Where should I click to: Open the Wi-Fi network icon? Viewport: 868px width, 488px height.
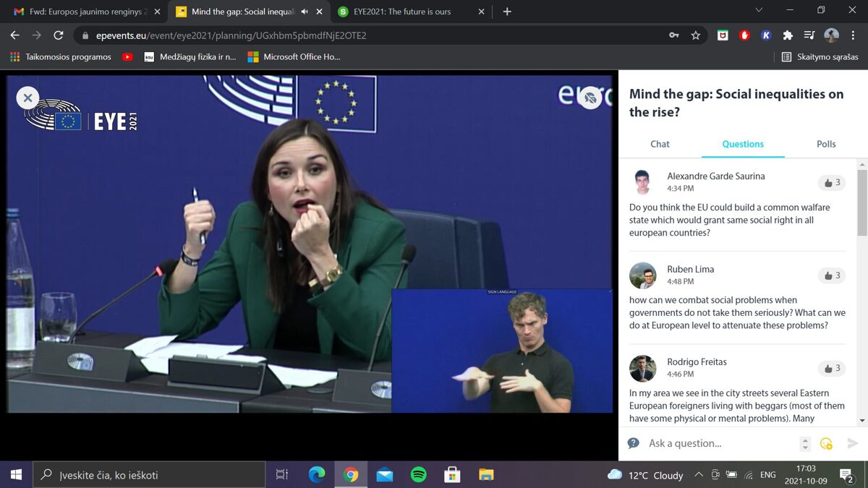[x=749, y=475]
